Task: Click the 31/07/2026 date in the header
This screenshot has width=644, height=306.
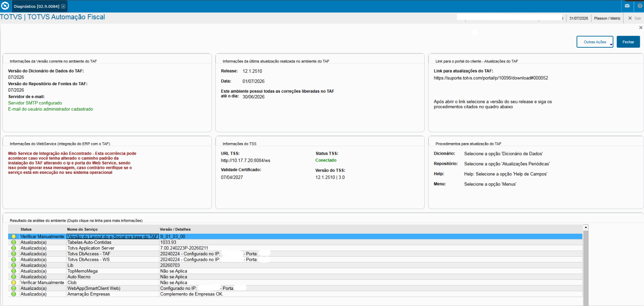Action: [x=578, y=18]
